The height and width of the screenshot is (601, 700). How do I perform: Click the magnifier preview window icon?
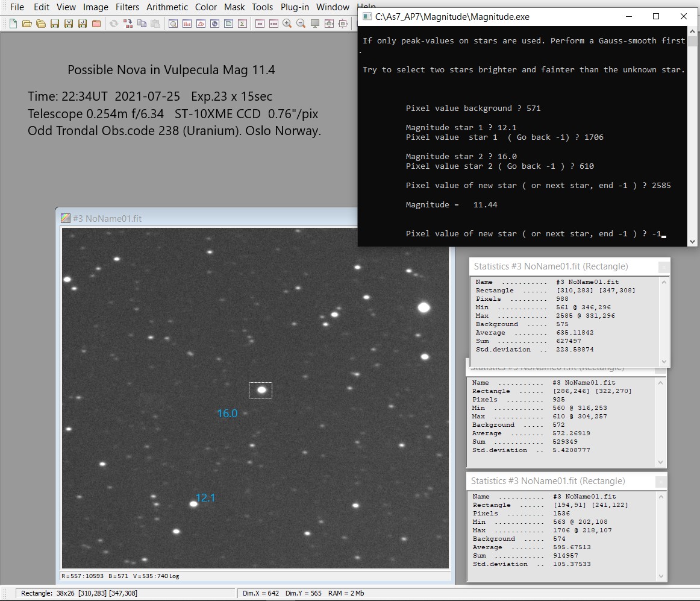(173, 24)
